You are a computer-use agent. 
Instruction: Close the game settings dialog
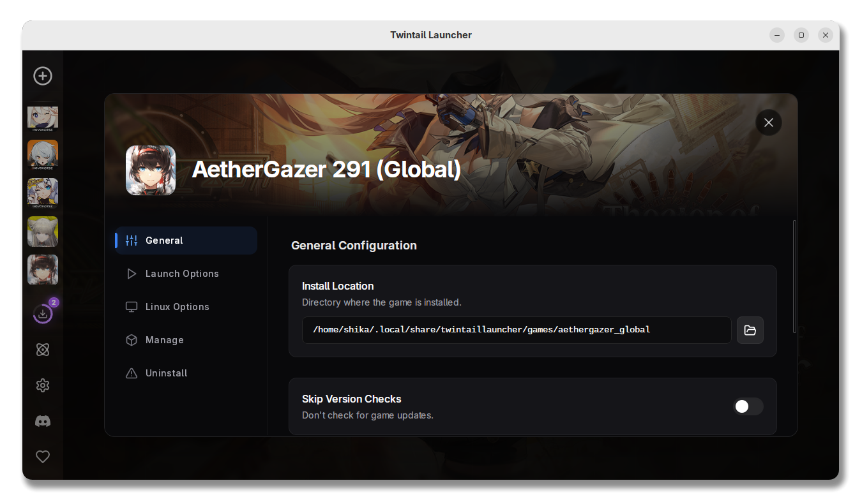pyautogui.click(x=769, y=122)
